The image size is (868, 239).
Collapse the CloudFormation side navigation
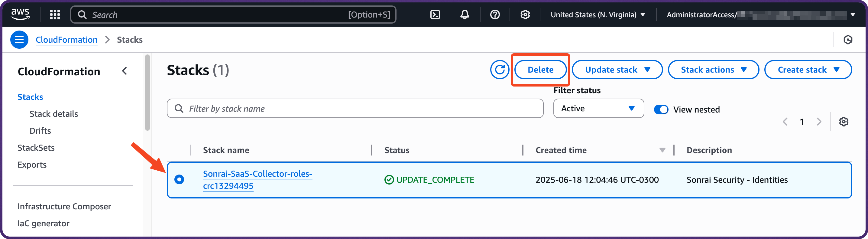pyautogui.click(x=125, y=71)
